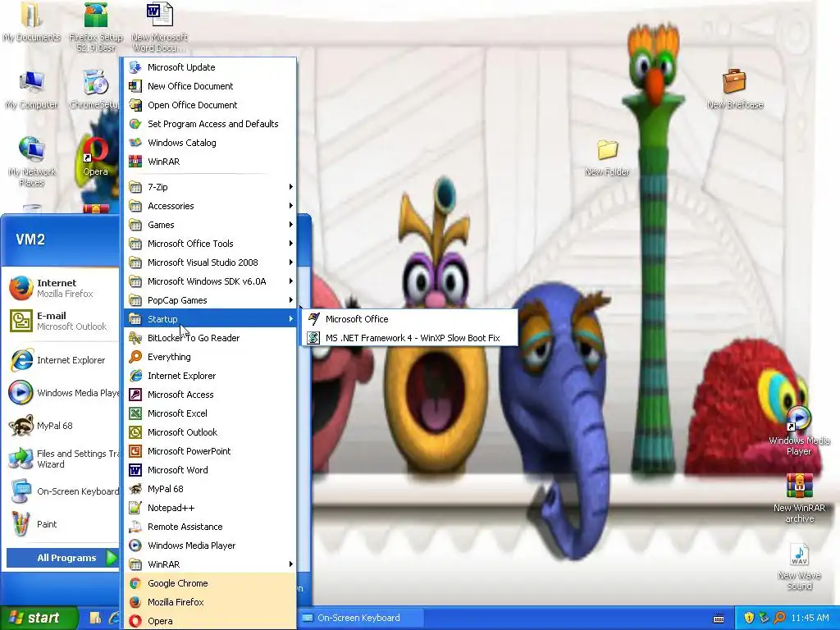This screenshot has height=630, width=840.
Task: Open E-mail Microsoft Outlook pinned item
Action: click(61, 321)
